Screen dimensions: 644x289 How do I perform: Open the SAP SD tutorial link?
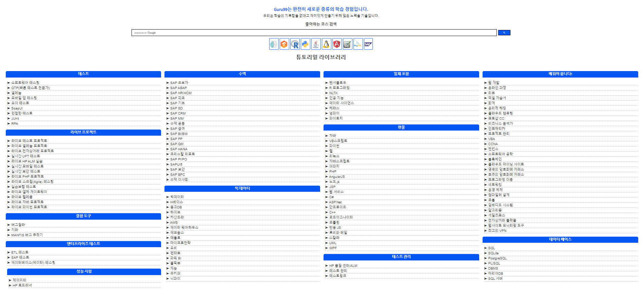[x=176, y=108]
